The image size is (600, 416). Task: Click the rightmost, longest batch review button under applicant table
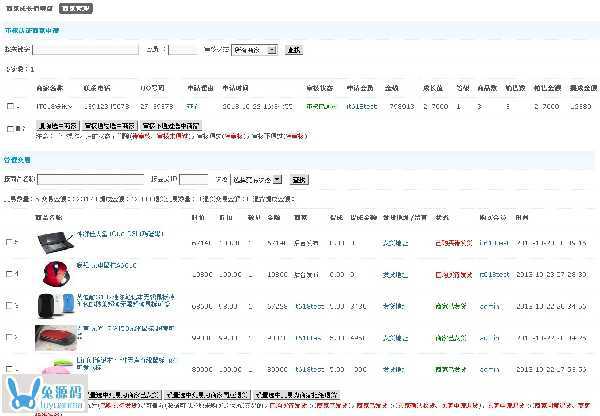[x=171, y=126]
